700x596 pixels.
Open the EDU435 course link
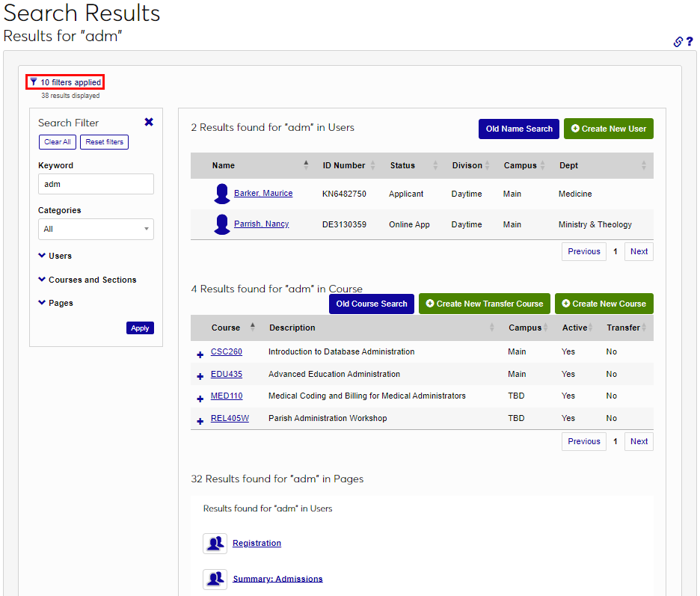tap(226, 374)
